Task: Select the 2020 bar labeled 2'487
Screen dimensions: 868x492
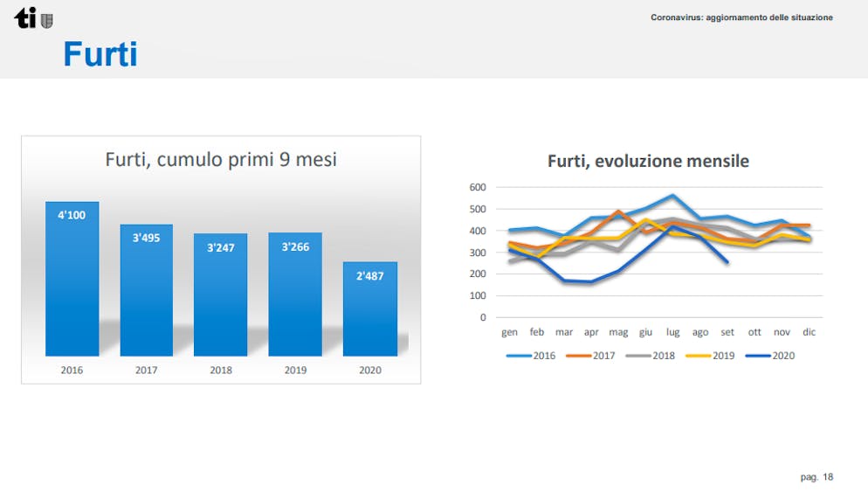Action: point(369,308)
